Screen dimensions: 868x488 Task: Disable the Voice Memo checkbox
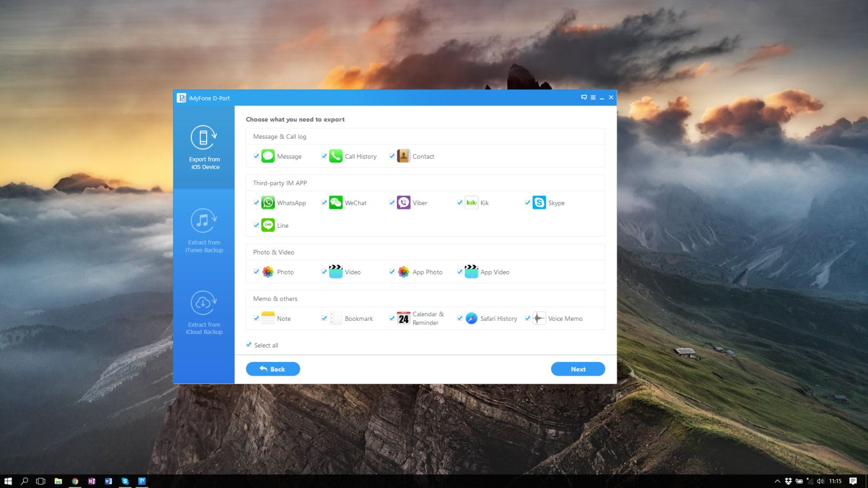point(528,318)
